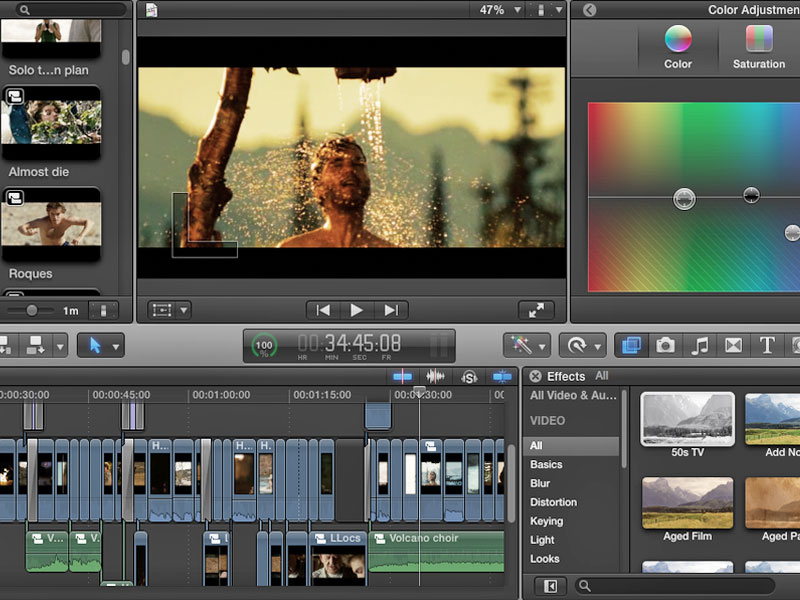Click the browser clip duration zoom slider
The height and width of the screenshot is (600, 800).
coord(32,310)
